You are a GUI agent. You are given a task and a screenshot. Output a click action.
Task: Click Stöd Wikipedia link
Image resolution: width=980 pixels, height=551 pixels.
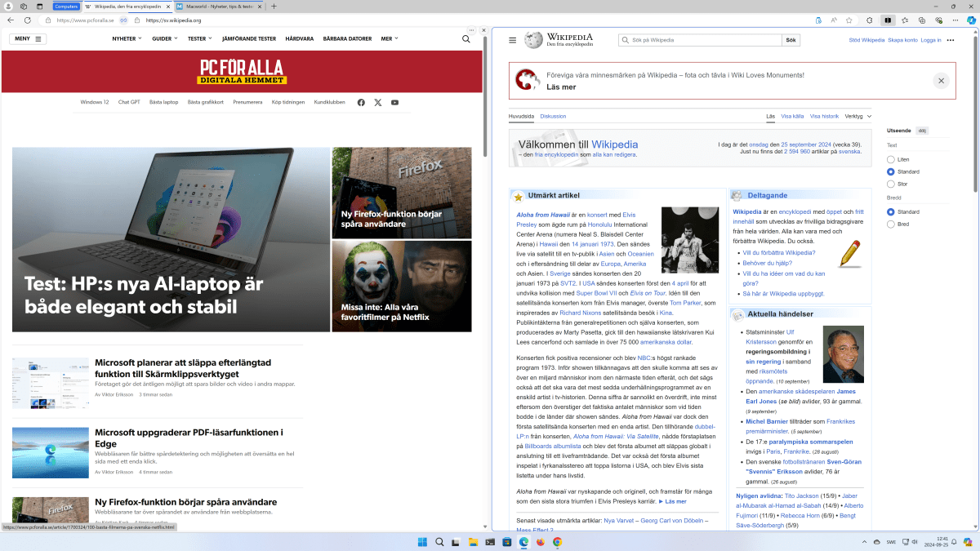[866, 40]
